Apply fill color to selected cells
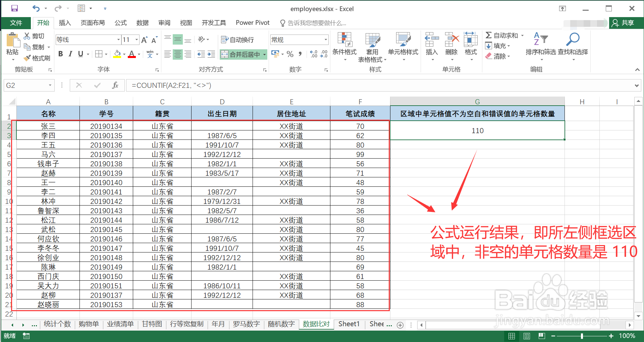 click(x=116, y=54)
